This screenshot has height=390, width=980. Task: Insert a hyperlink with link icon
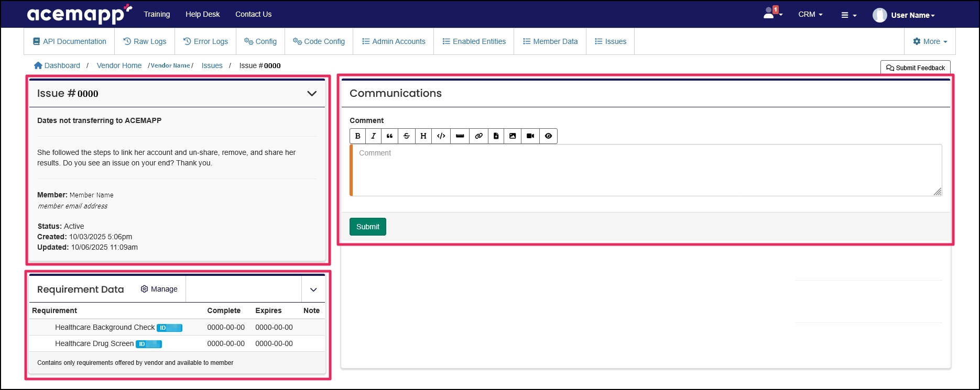click(478, 136)
